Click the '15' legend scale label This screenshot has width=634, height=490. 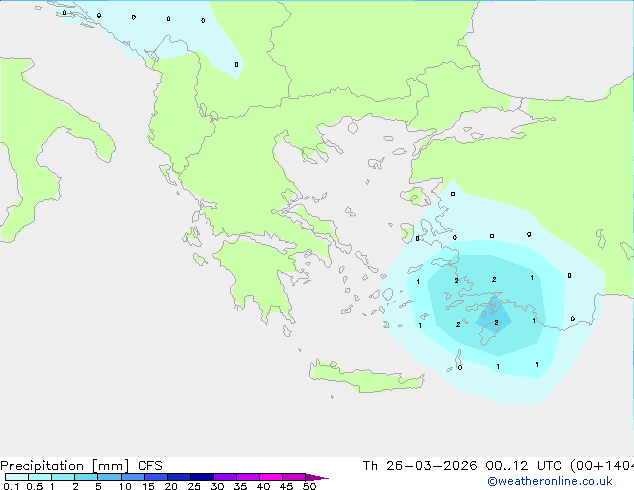pos(148,486)
